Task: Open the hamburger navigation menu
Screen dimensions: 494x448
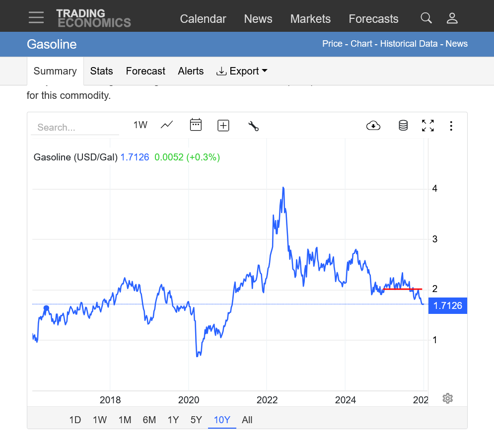Action: 36,18
